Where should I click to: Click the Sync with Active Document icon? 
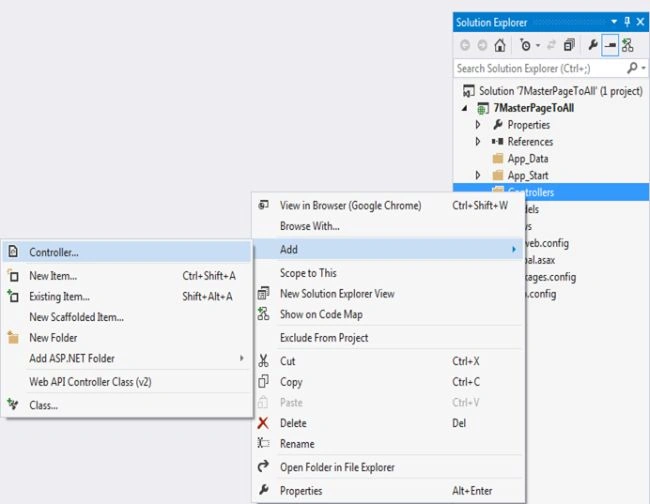tap(551, 45)
